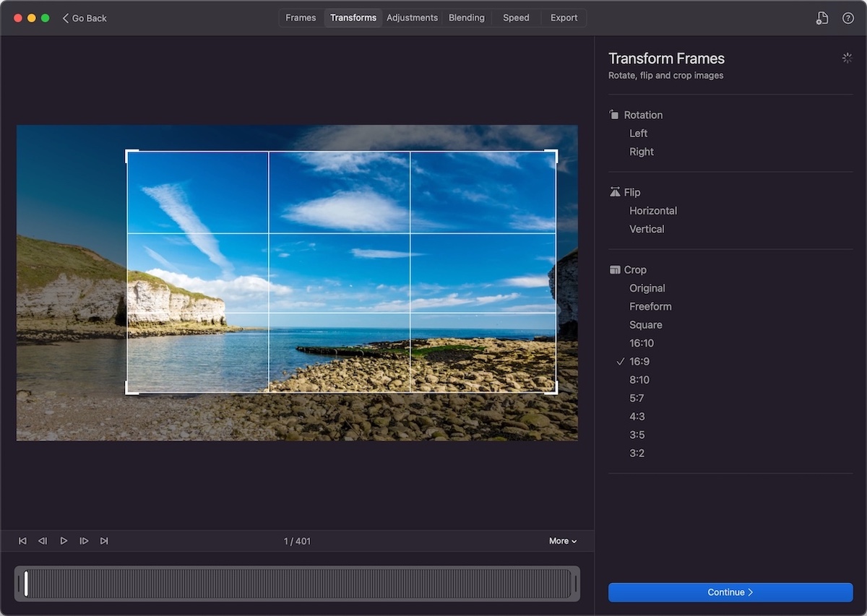Click the timeline playhead marker
The width and height of the screenshot is (867, 616).
tap(26, 584)
